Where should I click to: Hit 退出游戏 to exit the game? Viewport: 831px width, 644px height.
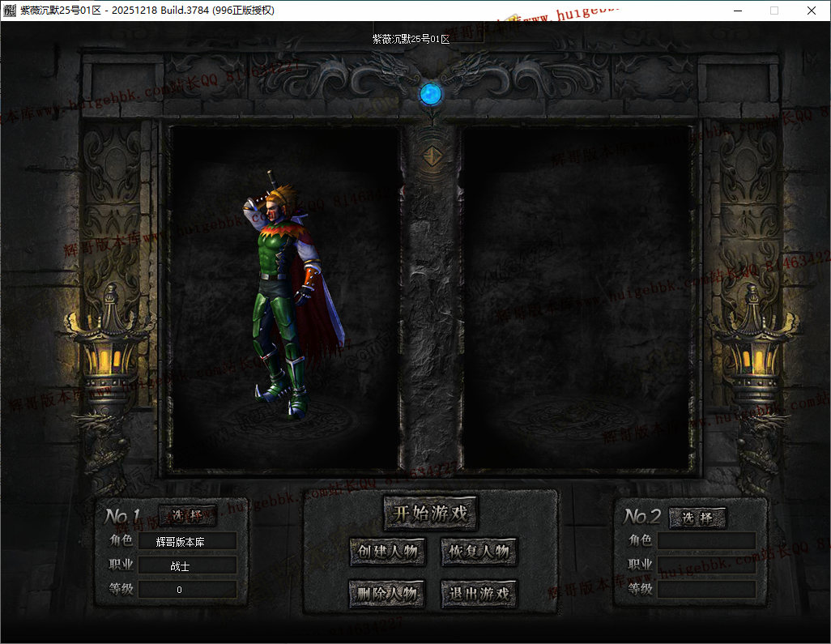[479, 594]
